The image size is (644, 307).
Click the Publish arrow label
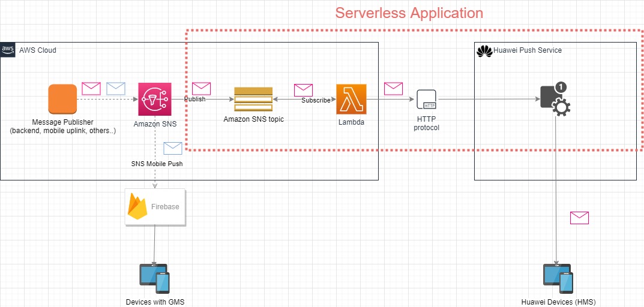[194, 100]
